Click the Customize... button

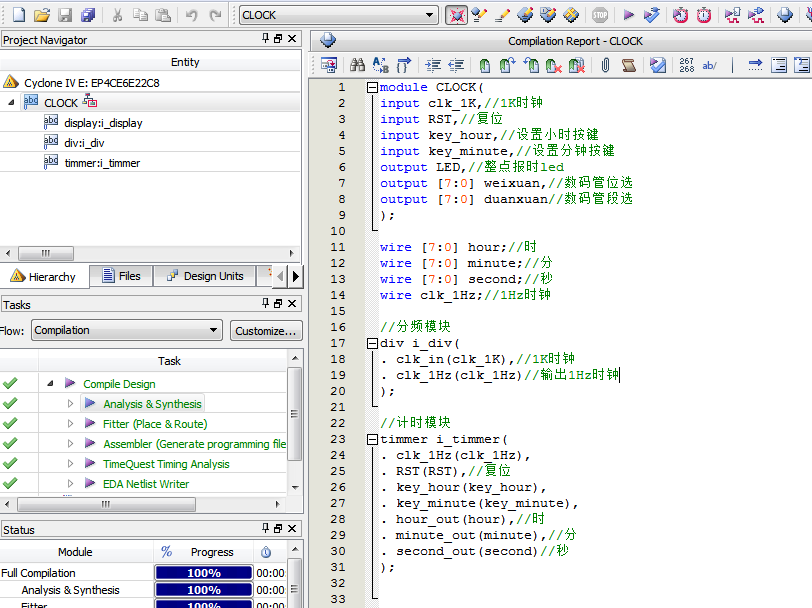pyautogui.click(x=265, y=330)
